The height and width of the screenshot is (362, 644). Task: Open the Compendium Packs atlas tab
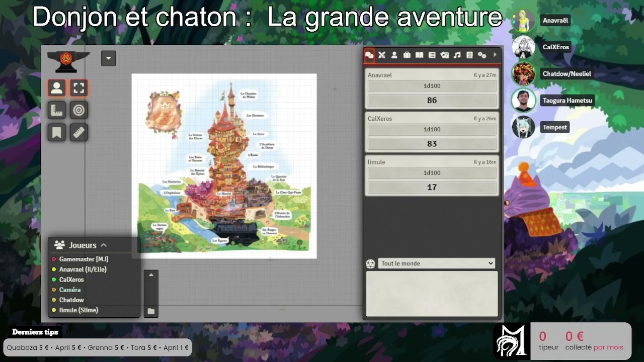pyautogui.click(x=469, y=55)
